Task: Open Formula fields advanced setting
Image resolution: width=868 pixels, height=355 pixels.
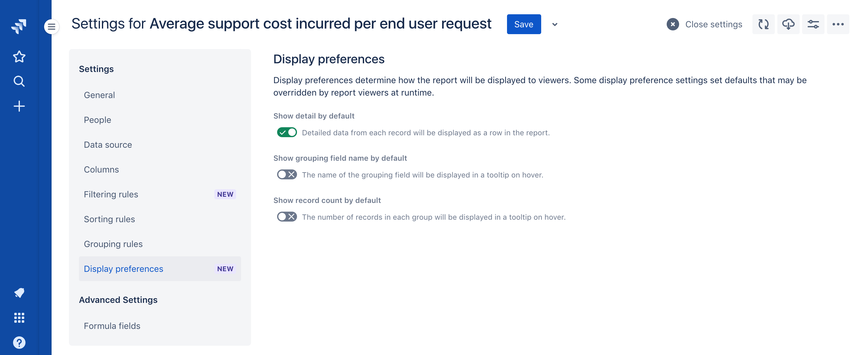Action: click(x=160, y=326)
